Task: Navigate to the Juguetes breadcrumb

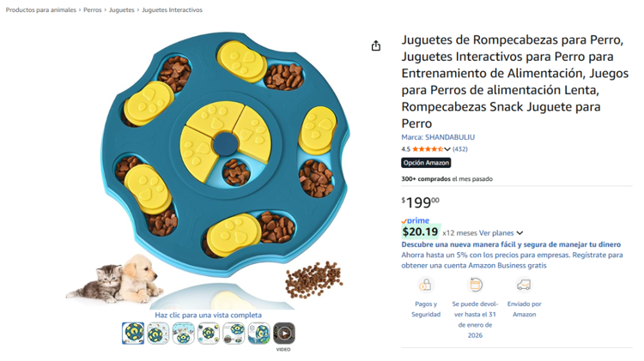Action: coord(122,10)
